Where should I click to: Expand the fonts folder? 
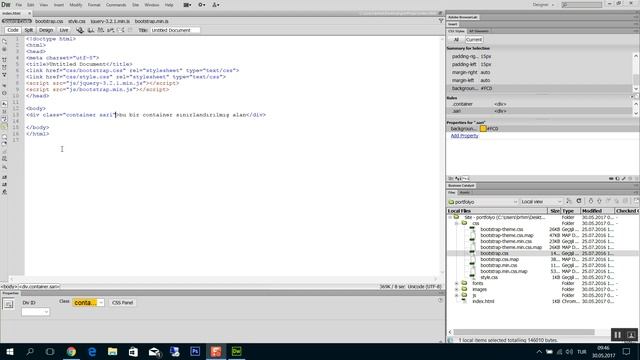(457, 283)
